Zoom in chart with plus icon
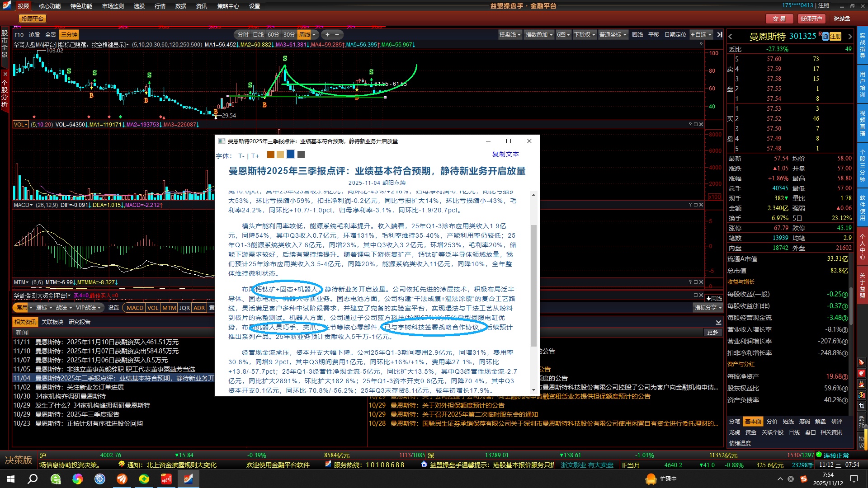This screenshot has height=488, width=868. coord(327,35)
